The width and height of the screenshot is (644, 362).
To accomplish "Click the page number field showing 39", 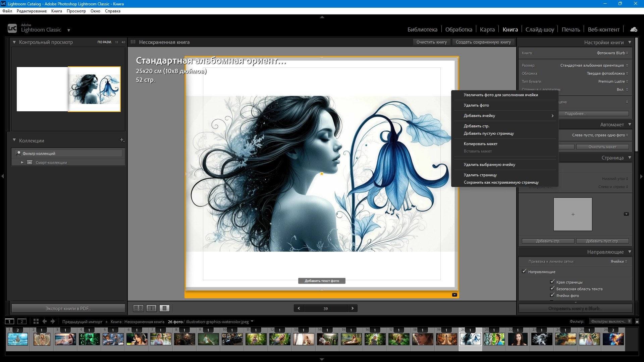I will [325, 308].
